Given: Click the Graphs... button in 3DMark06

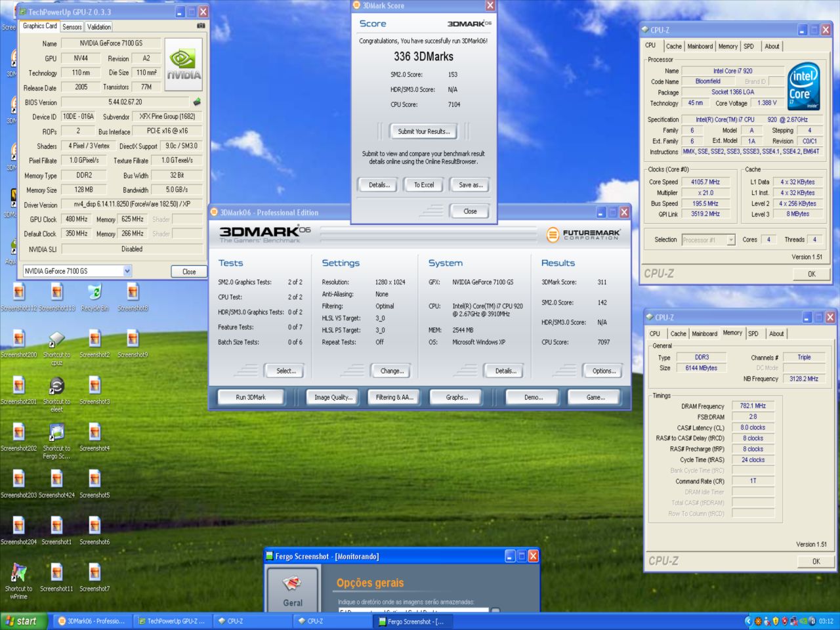Looking at the screenshot, I should pyautogui.click(x=457, y=398).
